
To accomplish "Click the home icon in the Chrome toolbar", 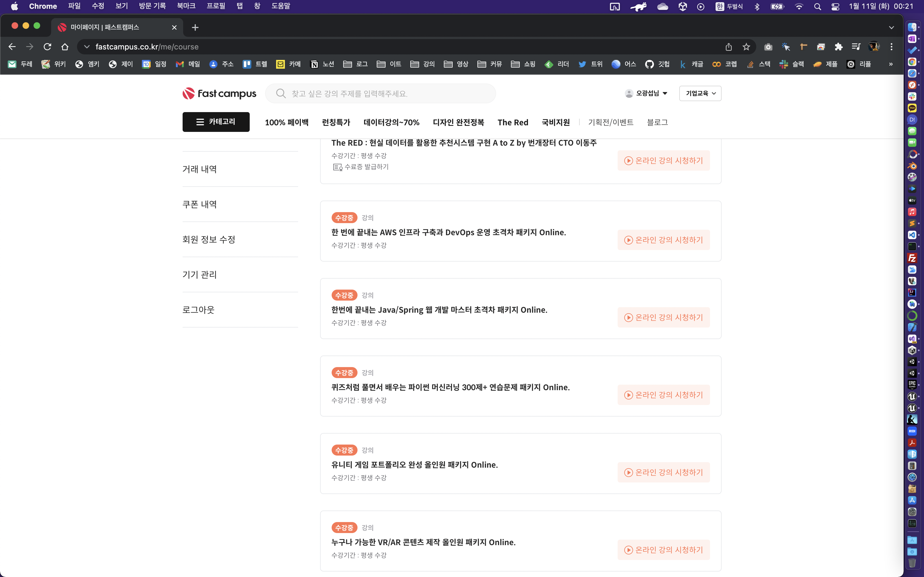I will coord(65,46).
